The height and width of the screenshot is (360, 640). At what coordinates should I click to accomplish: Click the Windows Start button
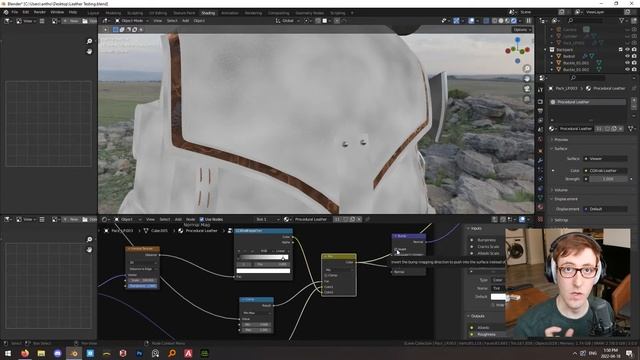coord(8,353)
